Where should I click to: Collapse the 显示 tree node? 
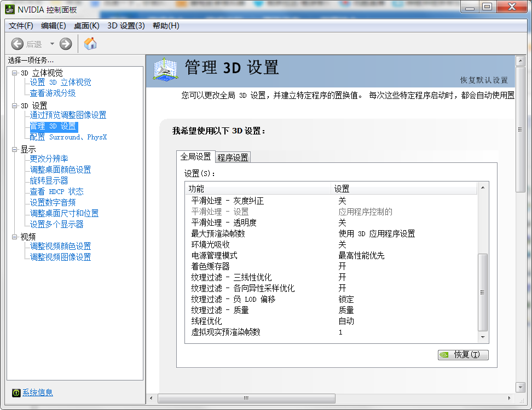tap(15, 149)
